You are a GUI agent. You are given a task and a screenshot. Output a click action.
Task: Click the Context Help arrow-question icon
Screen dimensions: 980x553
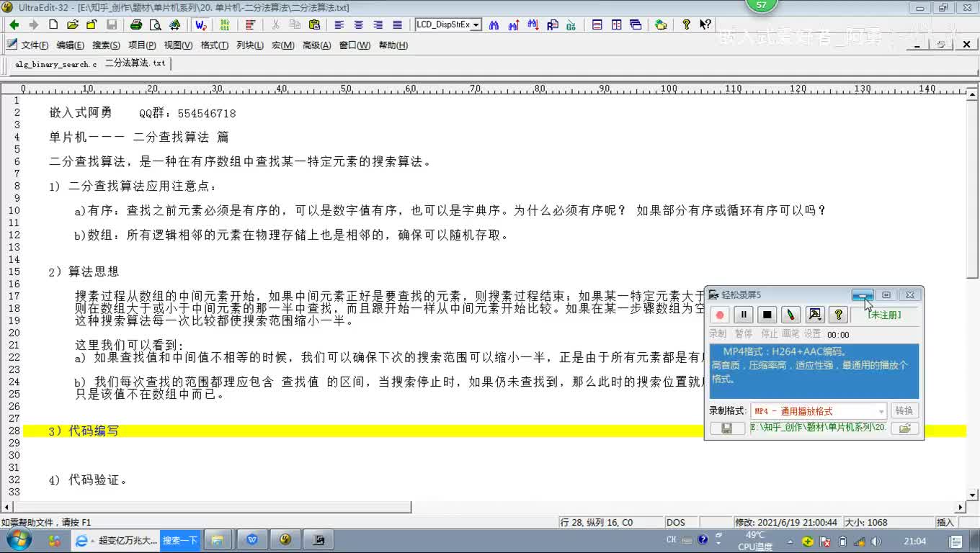pos(705,24)
